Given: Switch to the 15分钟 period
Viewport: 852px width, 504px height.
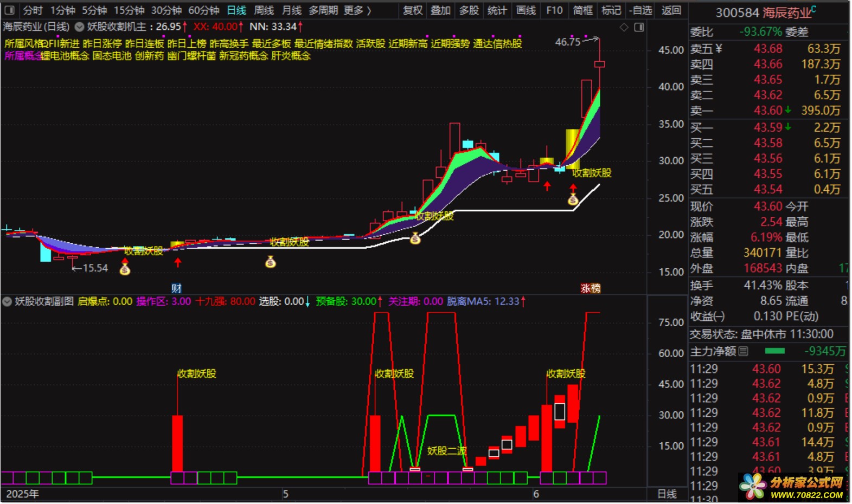Looking at the screenshot, I should [129, 10].
